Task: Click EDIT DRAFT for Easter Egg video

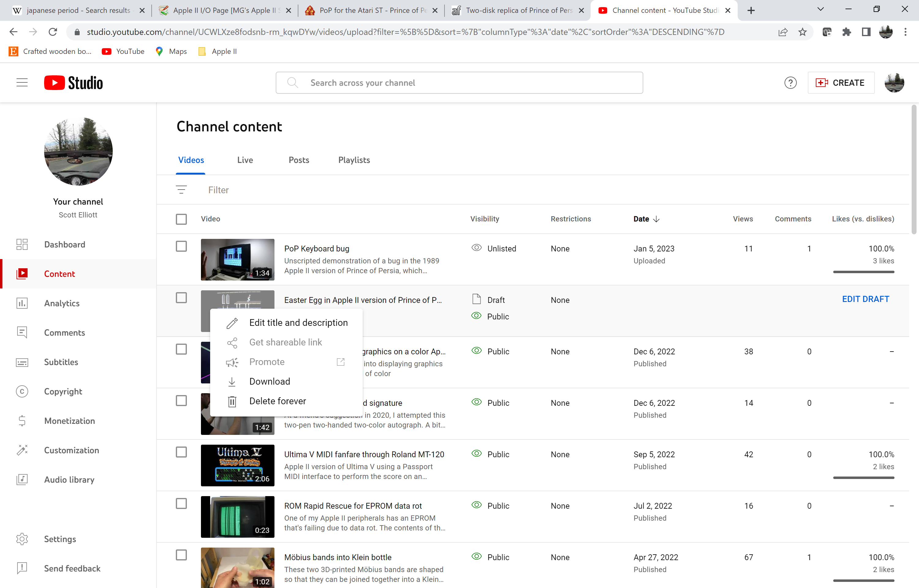Action: (x=866, y=299)
